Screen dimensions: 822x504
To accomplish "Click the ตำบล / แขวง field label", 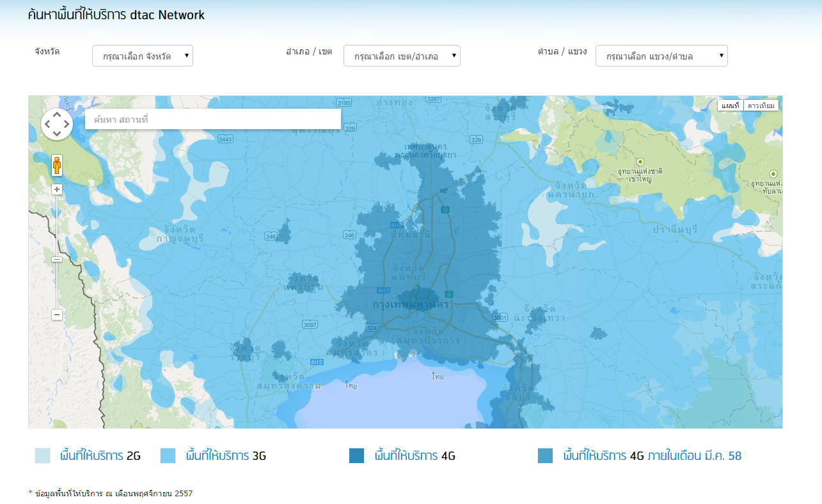I will [x=562, y=51].
